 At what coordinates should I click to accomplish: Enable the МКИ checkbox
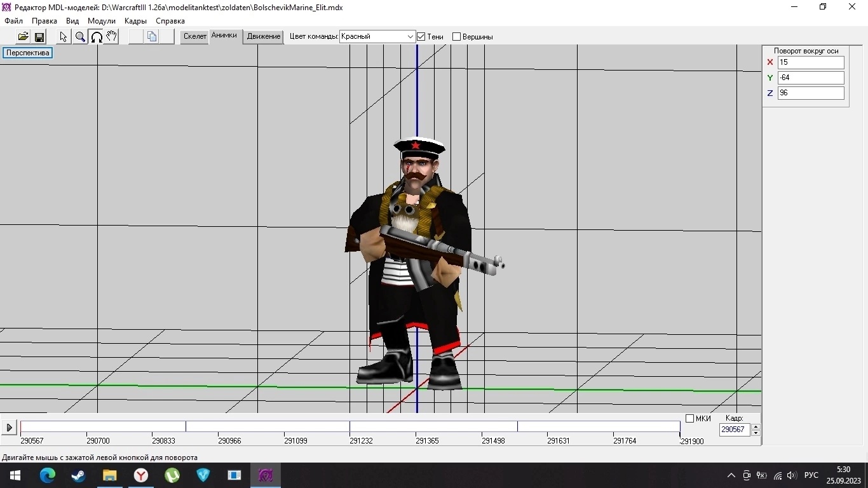(x=689, y=419)
